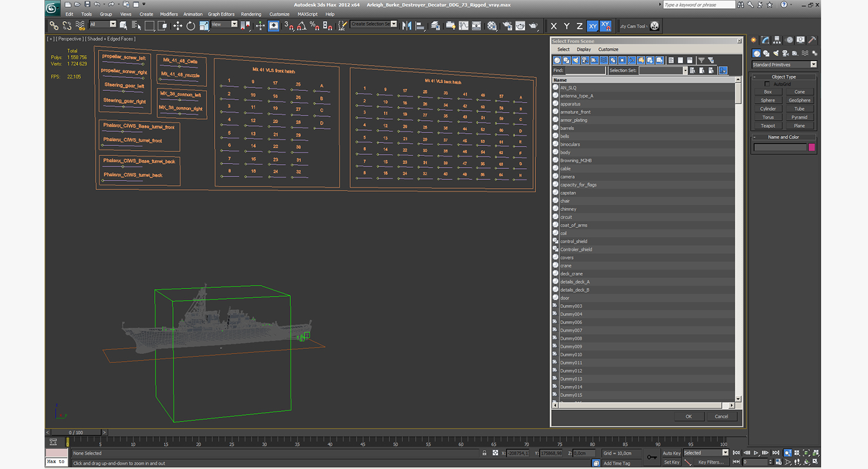The image size is (868, 469).
Task: Open the Display menu in Select From Scene
Action: [584, 49]
